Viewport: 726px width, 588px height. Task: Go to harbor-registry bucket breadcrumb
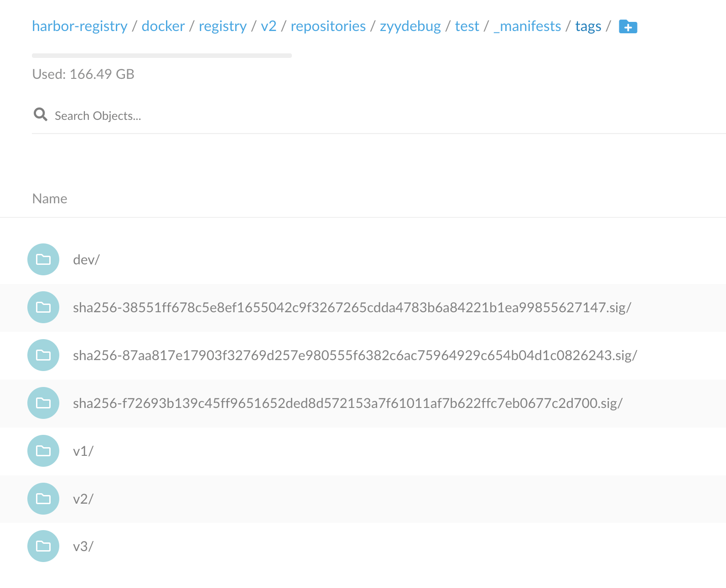coord(80,26)
